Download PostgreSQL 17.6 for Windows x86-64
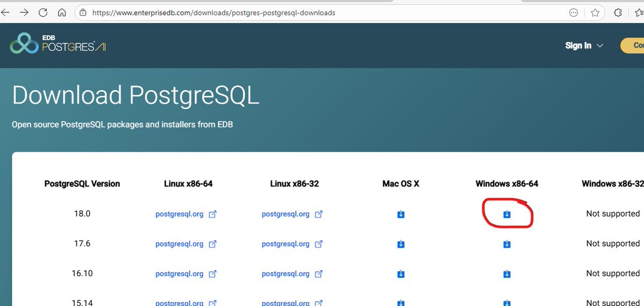Screen dimensions: 644x306 coord(507,244)
